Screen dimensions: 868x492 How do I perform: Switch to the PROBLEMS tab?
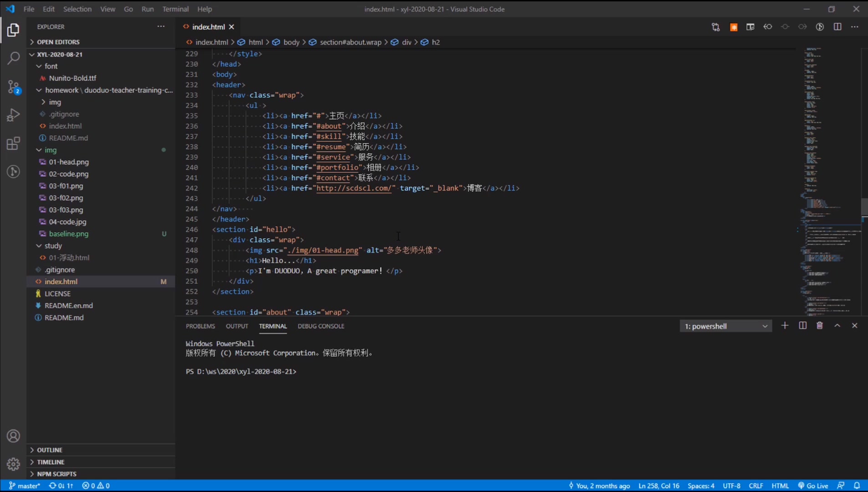(200, 326)
